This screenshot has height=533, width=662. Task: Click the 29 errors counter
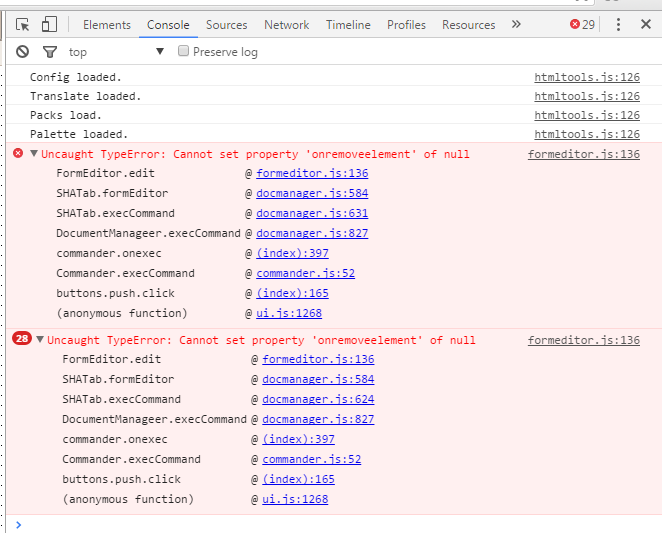(x=582, y=24)
